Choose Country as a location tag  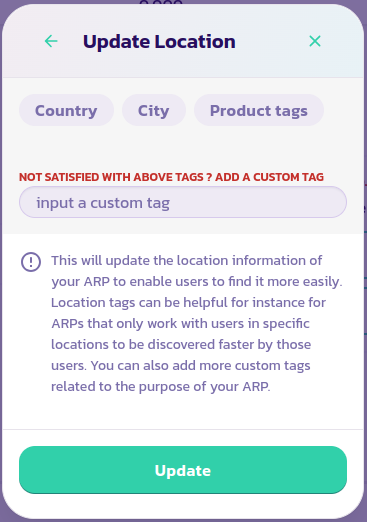click(x=66, y=110)
